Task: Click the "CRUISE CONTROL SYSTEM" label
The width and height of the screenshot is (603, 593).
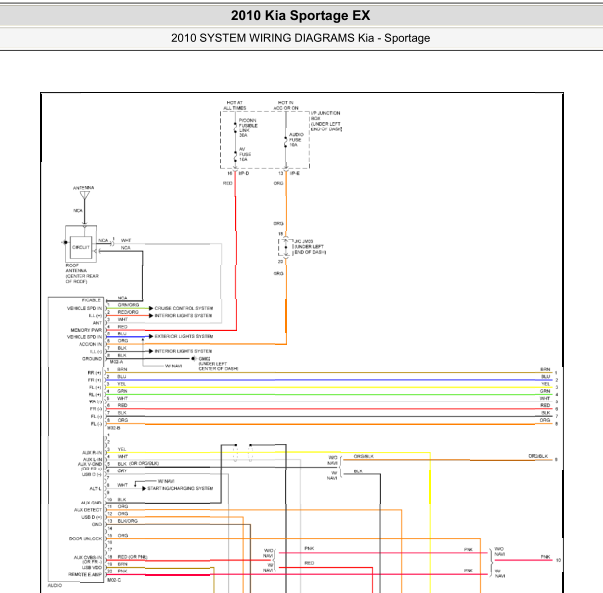Action: click(x=183, y=308)
